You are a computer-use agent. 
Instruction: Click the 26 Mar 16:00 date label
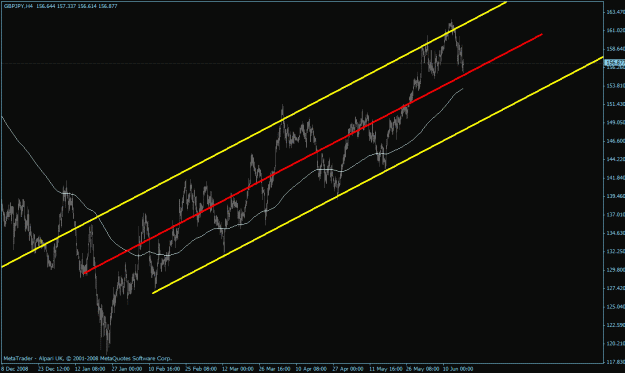pyautogui.click(x=275, y=369)
